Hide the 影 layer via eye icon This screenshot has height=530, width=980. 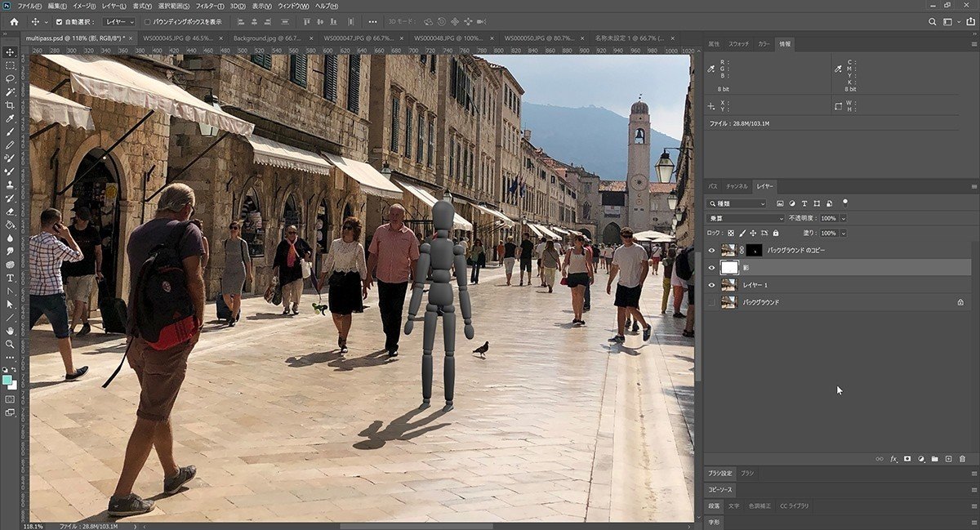coord(711,267)
